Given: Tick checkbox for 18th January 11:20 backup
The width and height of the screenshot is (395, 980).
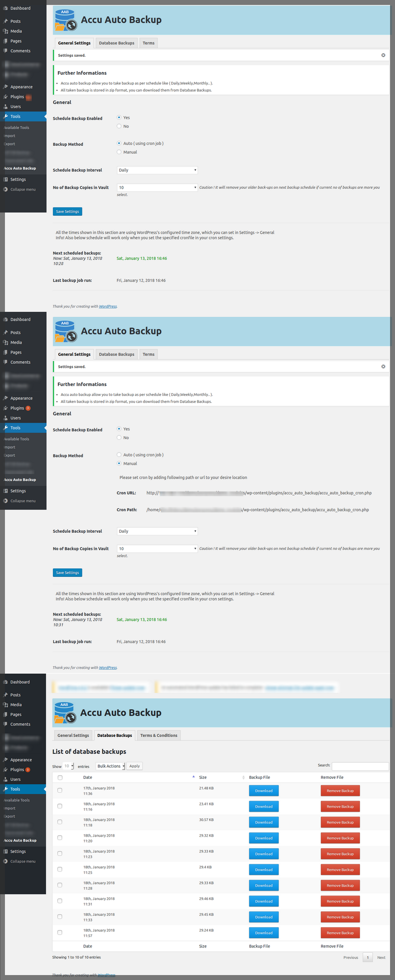Looking at the screenshot, I should pyautogui.click(x=60, y=838).
